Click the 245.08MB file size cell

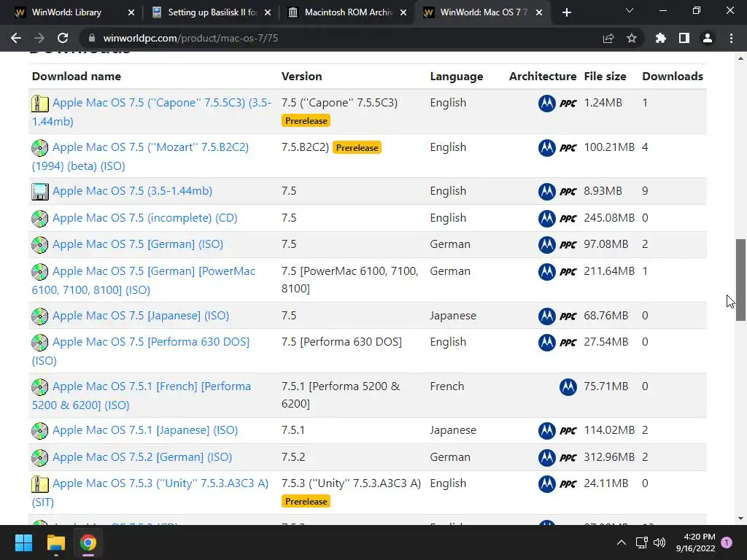[x=609, y=218]
